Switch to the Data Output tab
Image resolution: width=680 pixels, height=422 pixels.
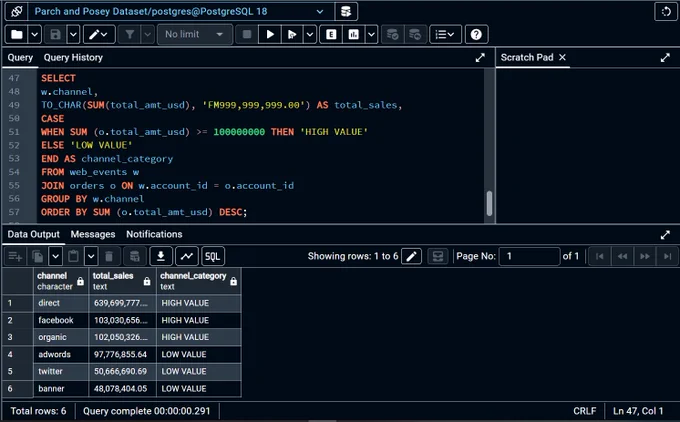[33, 234]
